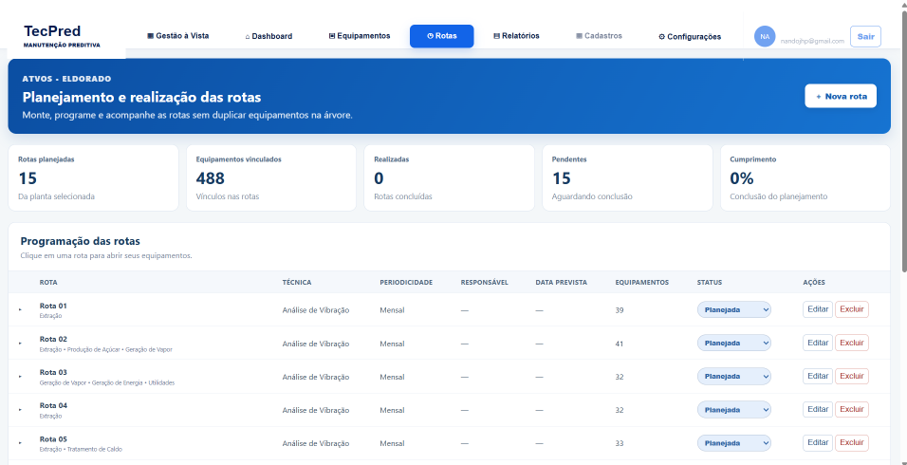This screenshot has height=465, width=907.
Task: Open the Rota 05 status dropdown
Action: click(733, 443)
